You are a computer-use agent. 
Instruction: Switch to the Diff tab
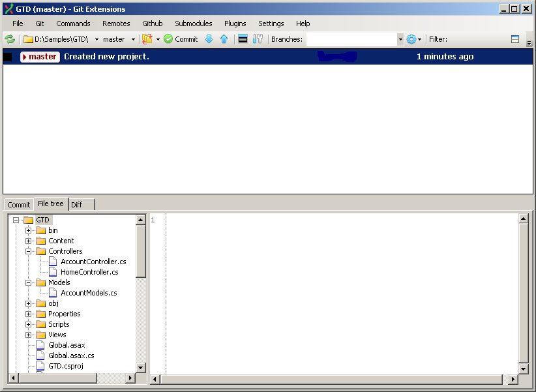click(x=82, y=205)
